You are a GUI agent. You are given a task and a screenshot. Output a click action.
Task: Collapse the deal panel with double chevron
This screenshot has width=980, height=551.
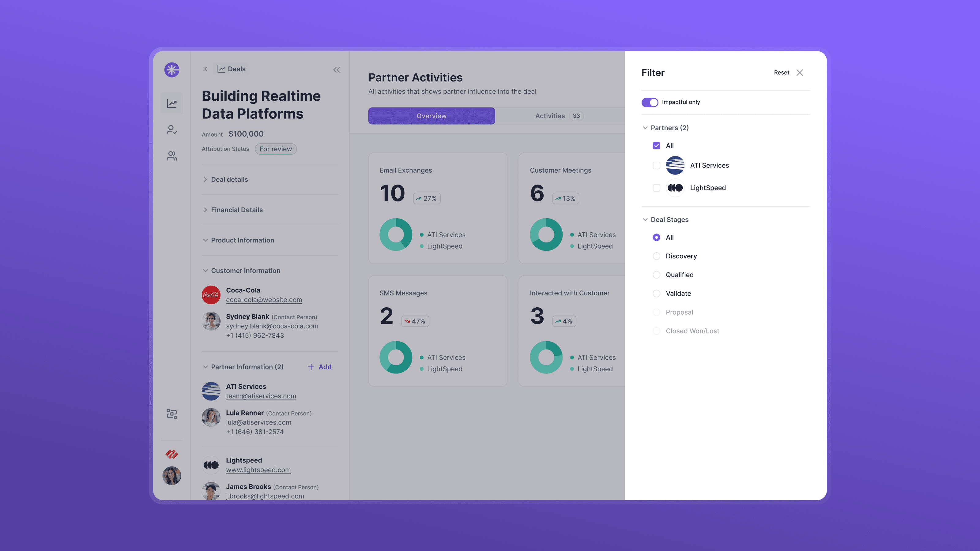coord(336,69)
